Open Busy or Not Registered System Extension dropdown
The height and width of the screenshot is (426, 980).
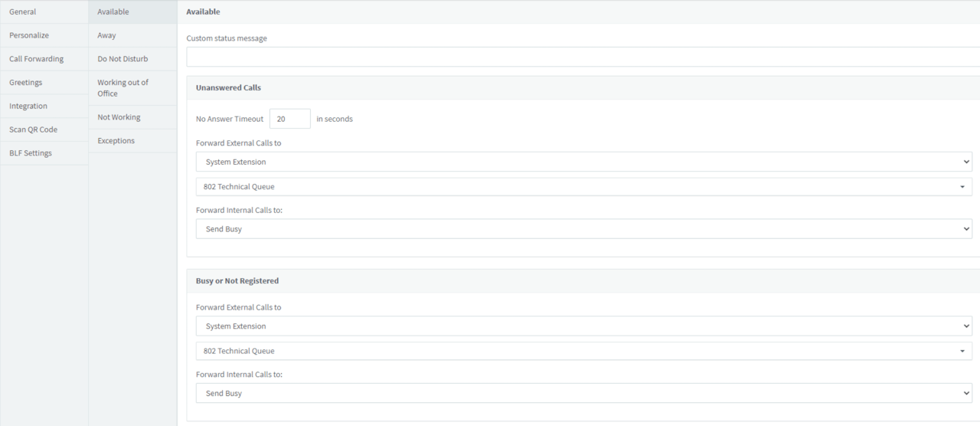[x=583, y=326]
